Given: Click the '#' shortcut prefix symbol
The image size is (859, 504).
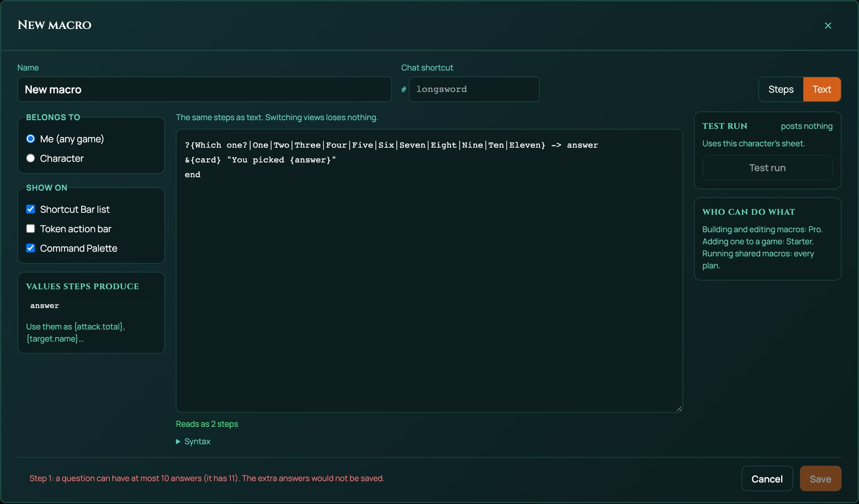Looking at the screenshot, I should pyautogui.click(x=404, y=90).
